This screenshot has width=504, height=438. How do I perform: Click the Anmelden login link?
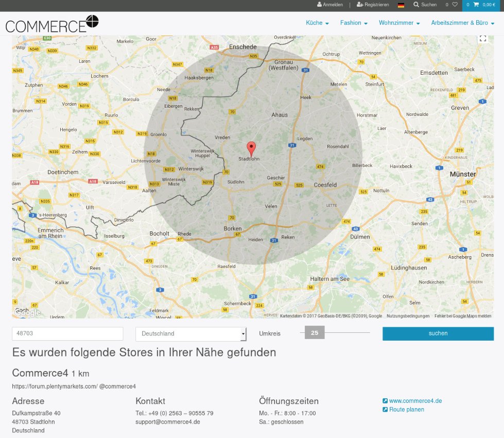tap(333, 5)
